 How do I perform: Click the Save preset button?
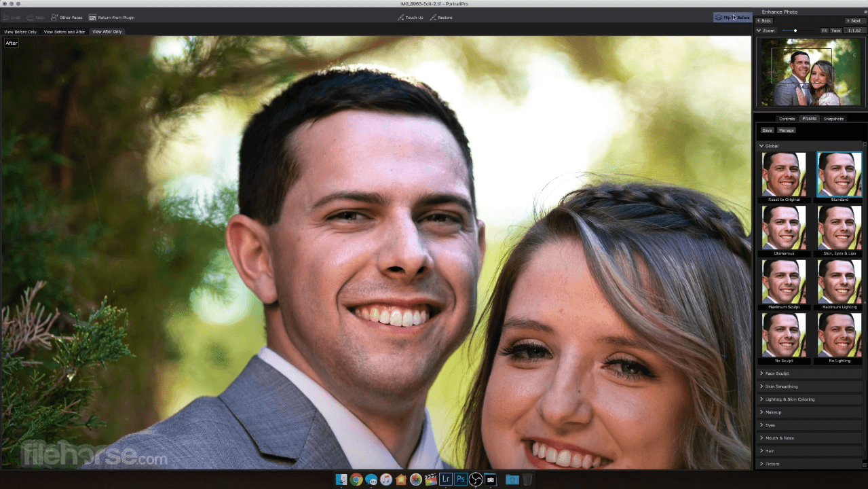pos(767,130)
